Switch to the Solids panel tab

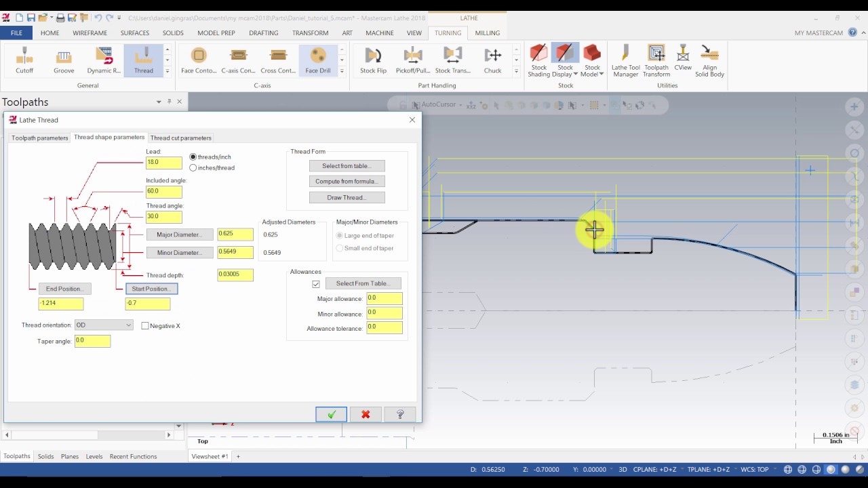coord(45,456)
